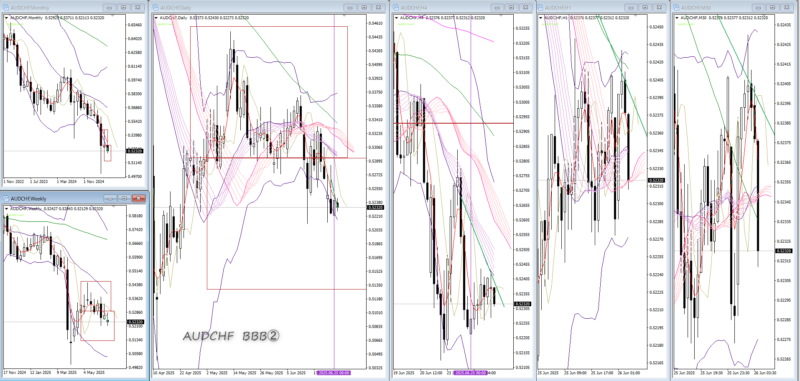The image size is (800, 381).
Task: Click the current price label in Weekly chart
Action: point(135,322)
